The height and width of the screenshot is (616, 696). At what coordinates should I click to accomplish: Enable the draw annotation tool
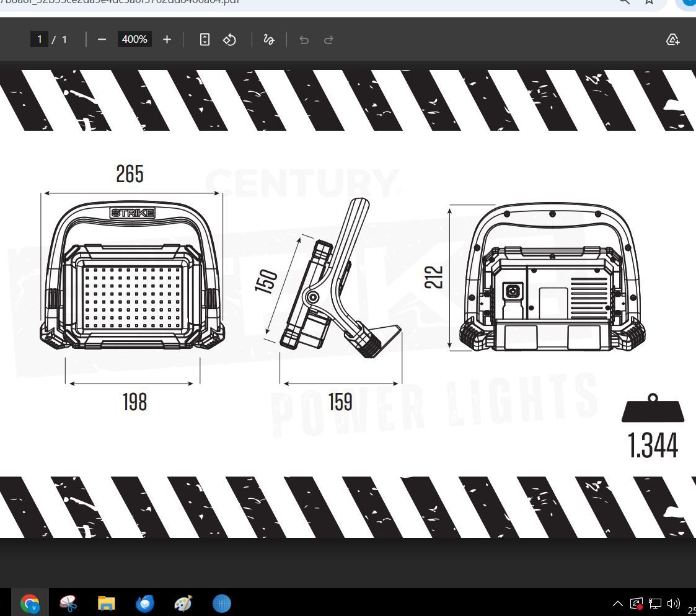pos(268,40)
